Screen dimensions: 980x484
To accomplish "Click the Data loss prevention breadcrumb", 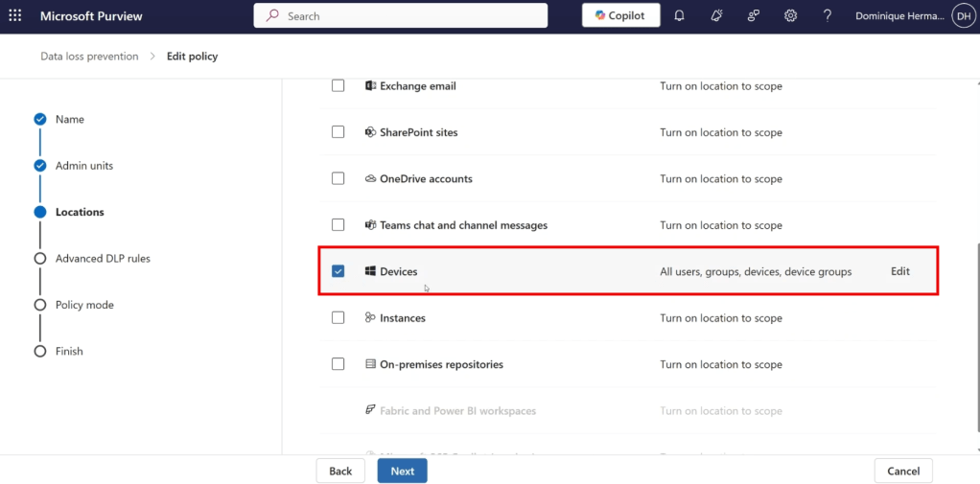I will coord(89,57).
